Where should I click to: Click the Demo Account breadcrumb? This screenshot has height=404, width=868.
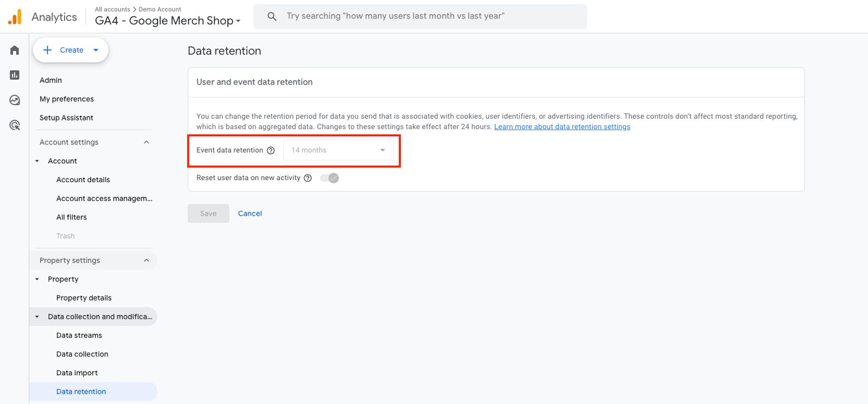click(x=160, y=9)
